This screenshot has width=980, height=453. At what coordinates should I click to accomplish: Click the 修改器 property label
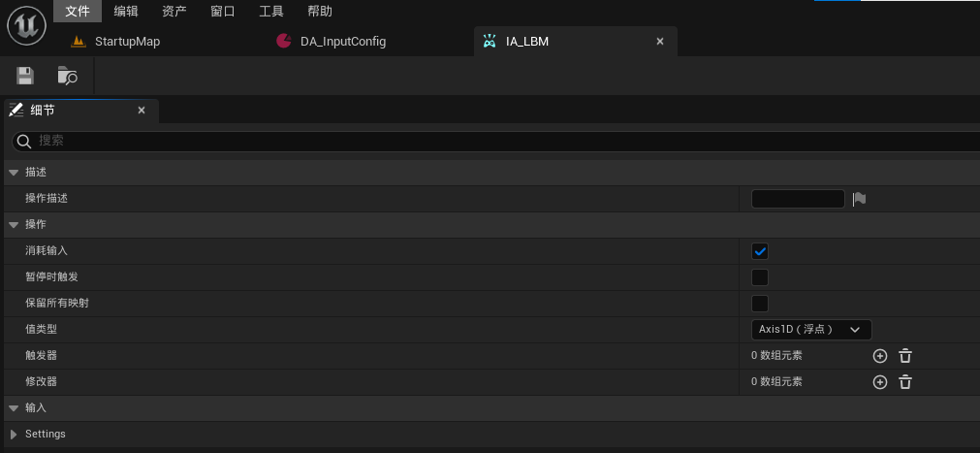[x=41, y=381]
